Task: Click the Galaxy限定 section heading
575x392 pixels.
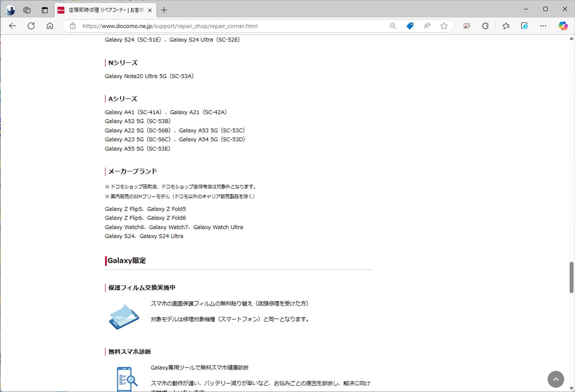Action: [127, 261]
